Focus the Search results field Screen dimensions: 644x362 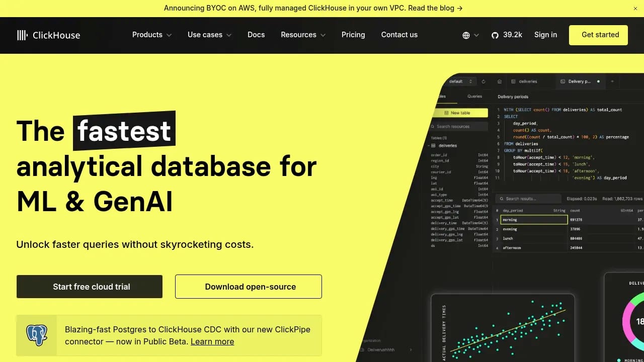[x=528, y=199]
